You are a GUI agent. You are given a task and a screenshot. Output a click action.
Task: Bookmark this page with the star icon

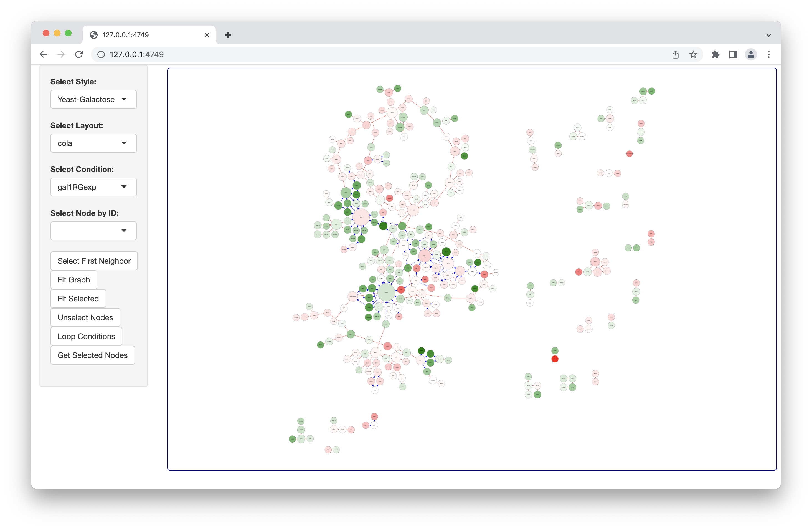pyautogui.click(x=693, y=55)
